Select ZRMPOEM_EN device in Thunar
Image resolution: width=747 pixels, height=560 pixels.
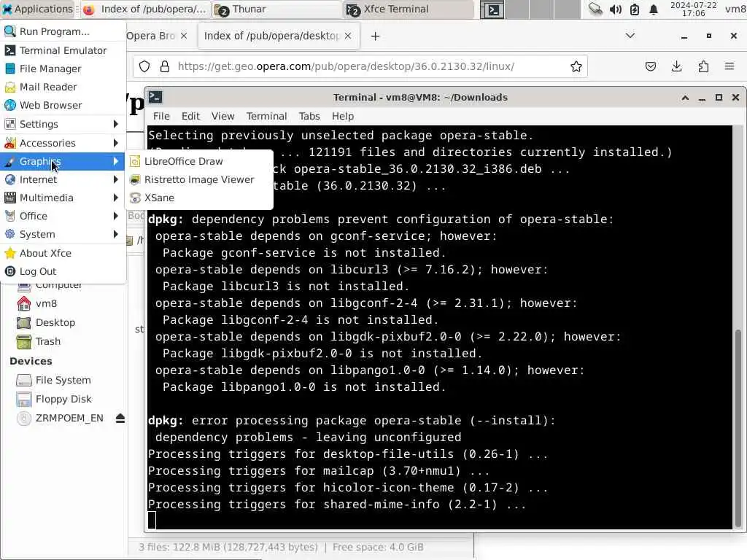(69, 418)
